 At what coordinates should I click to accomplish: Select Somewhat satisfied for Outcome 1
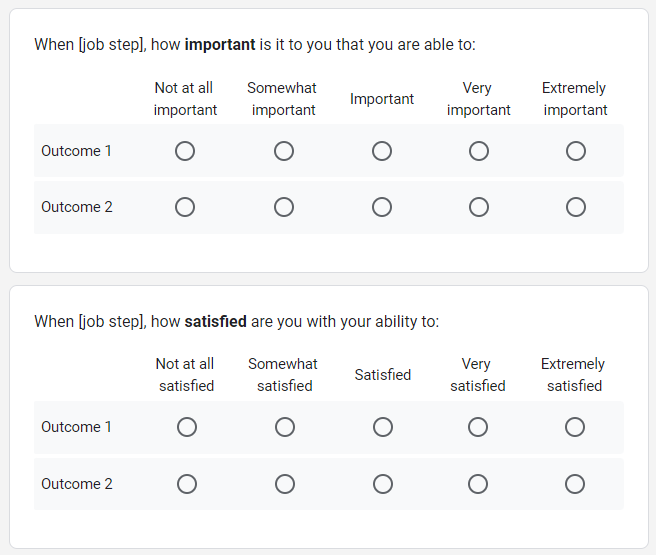(285, 427)
